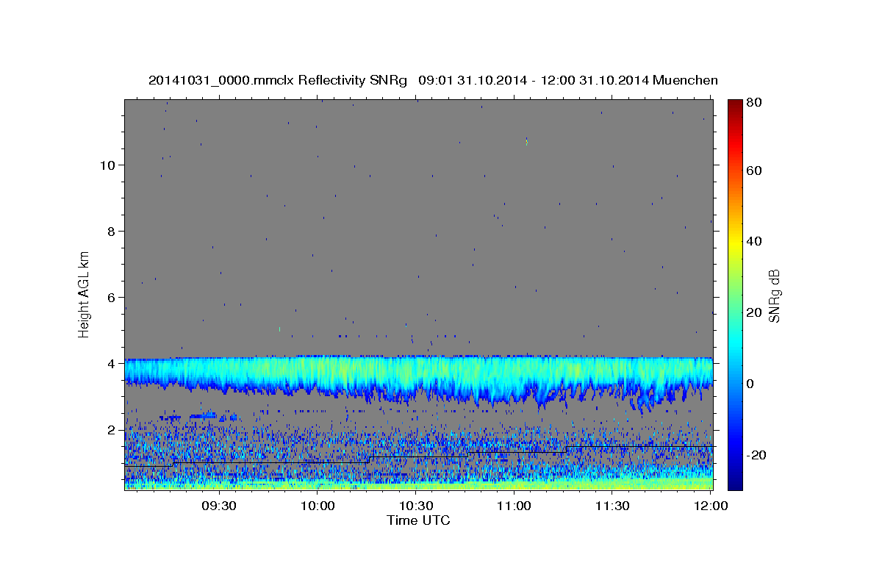882x588 pixels.
Task: Click the height tick label 6
Action: (111, 298)
